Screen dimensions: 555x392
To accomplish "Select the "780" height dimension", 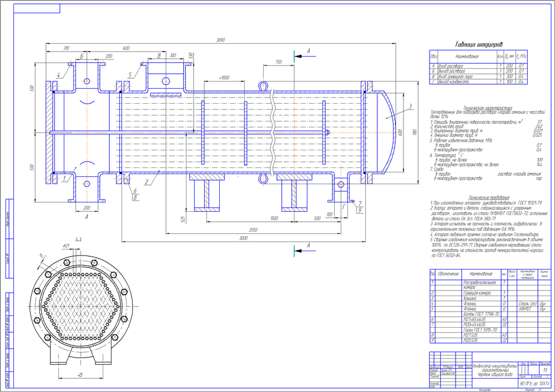I will click(x=415, y=132).
